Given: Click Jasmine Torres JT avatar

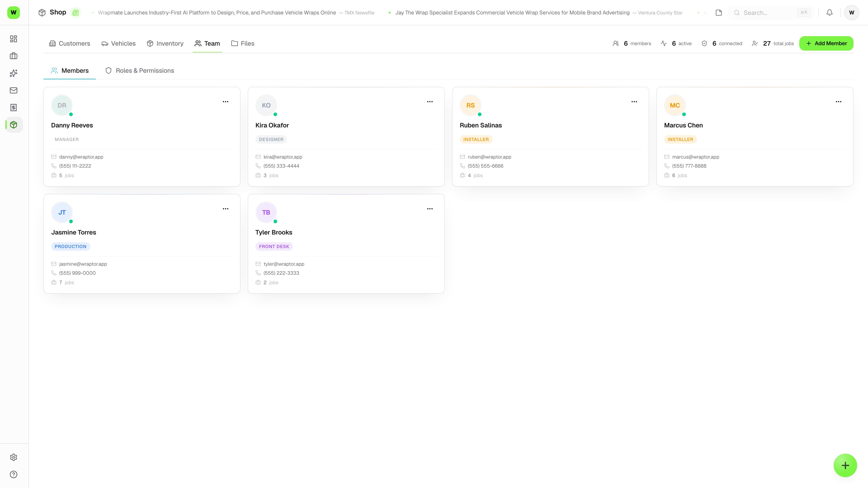Looking at the screenshot, I should (62, 213).
